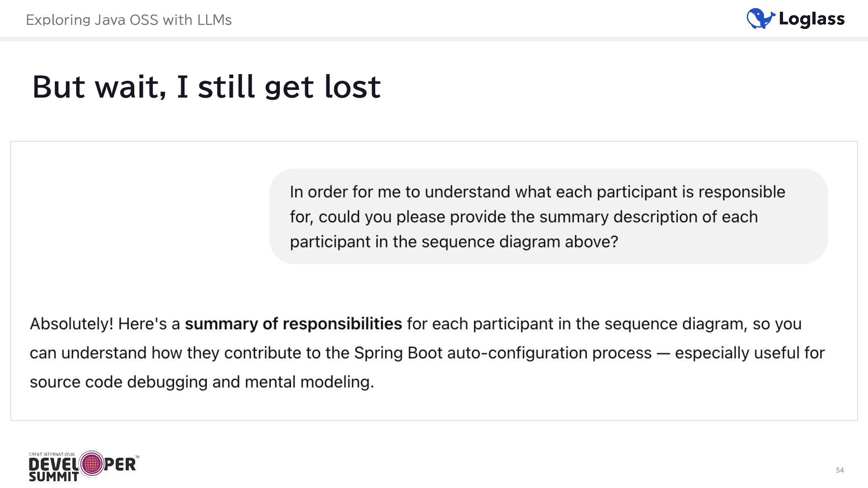Click the gray divider line under the header
The image size is (868, 488).
(x=434, y=39)
